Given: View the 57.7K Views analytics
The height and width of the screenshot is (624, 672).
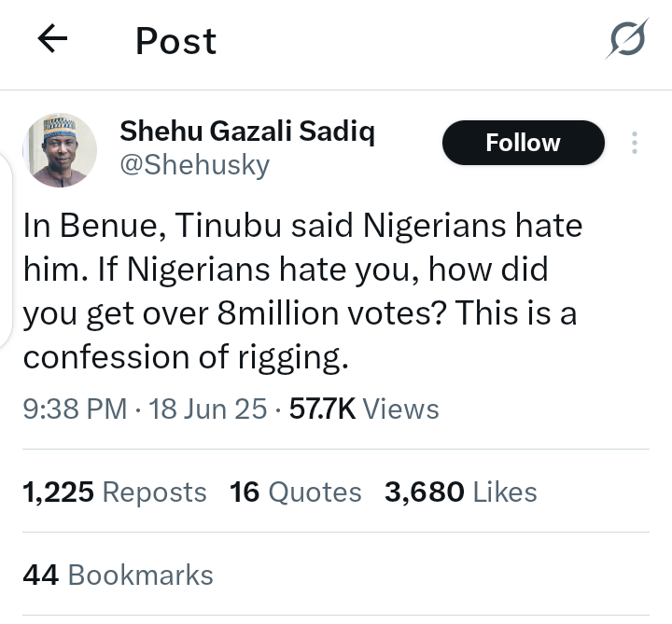Looking at the screenshot, I should point(364,409).
